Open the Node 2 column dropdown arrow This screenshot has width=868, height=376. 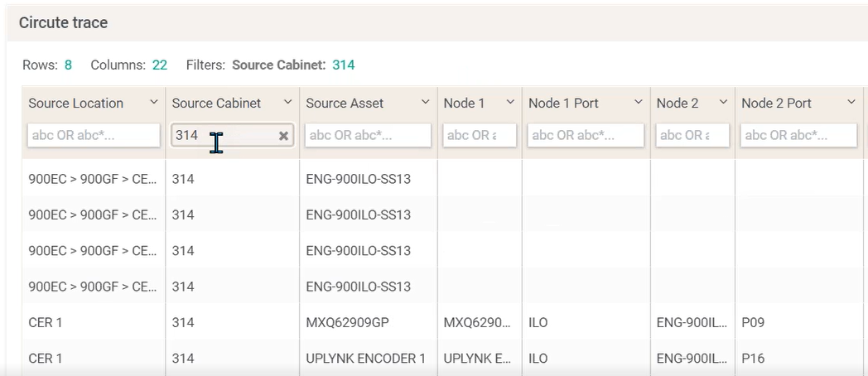pos(723,103)
